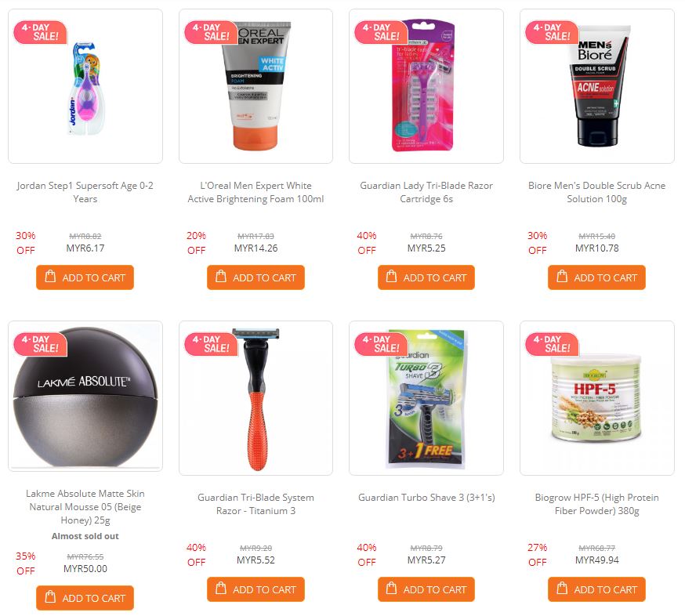The width and height of the screenshot is (685, 616).
Task: Add Guardian Turbo Shave 3 to cart
Action: 426,589
